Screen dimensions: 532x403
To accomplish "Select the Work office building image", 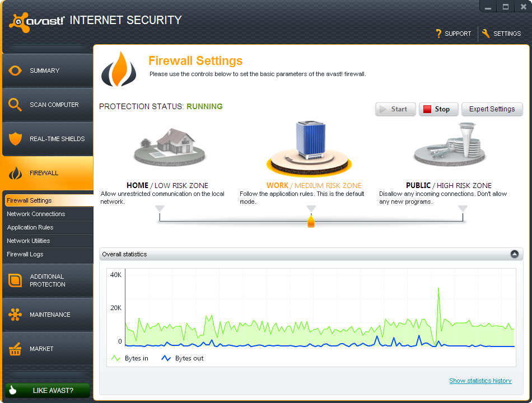I will pyautogui.click(x=309, y=148).
